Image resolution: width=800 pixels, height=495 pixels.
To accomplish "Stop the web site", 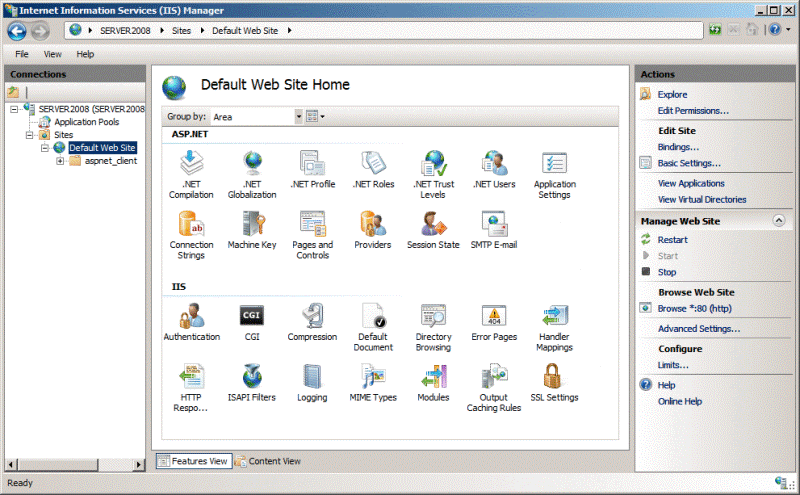I will click(666, 272).
